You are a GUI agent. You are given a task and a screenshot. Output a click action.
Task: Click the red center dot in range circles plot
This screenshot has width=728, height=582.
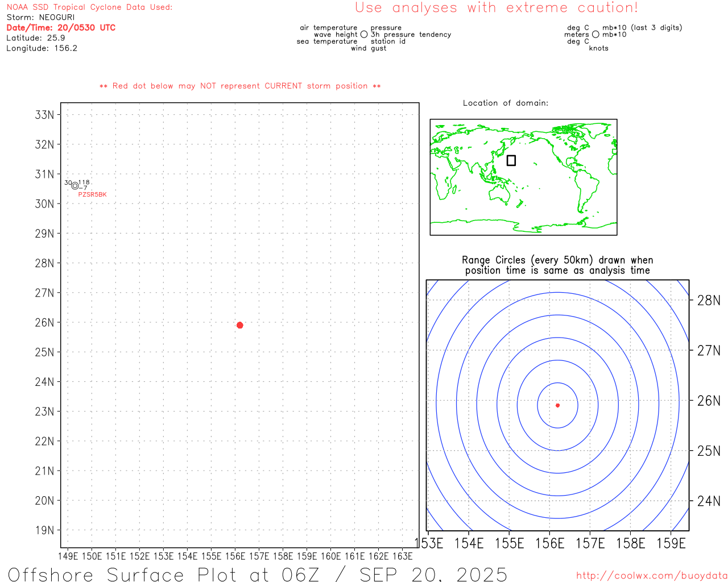557,405
